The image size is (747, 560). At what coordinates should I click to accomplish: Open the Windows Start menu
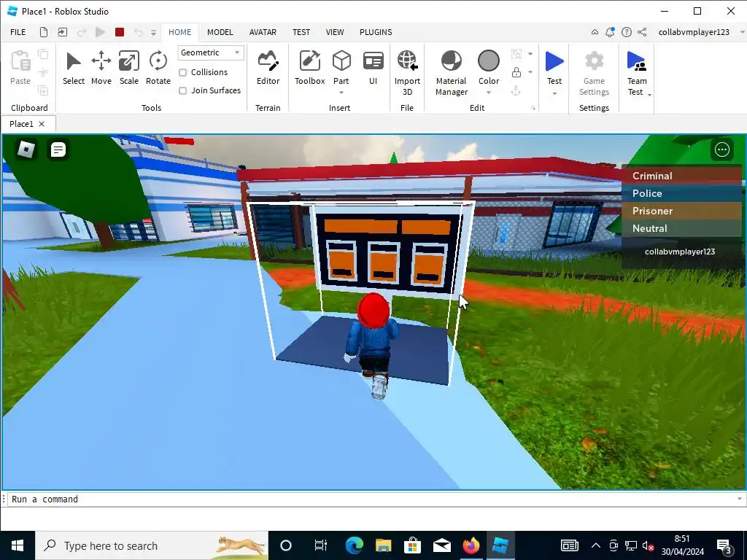18,545
